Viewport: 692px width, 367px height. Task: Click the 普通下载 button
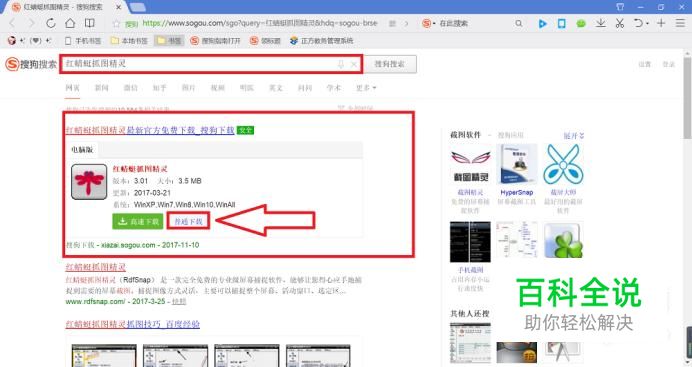[188, 221]
